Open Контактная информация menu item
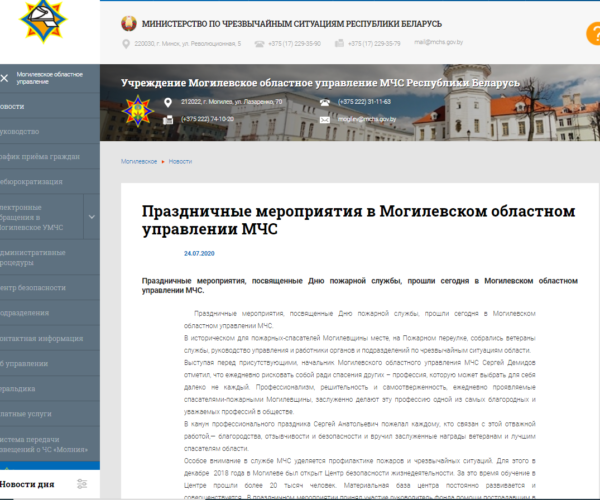The image size is (600, 500). 50,338
